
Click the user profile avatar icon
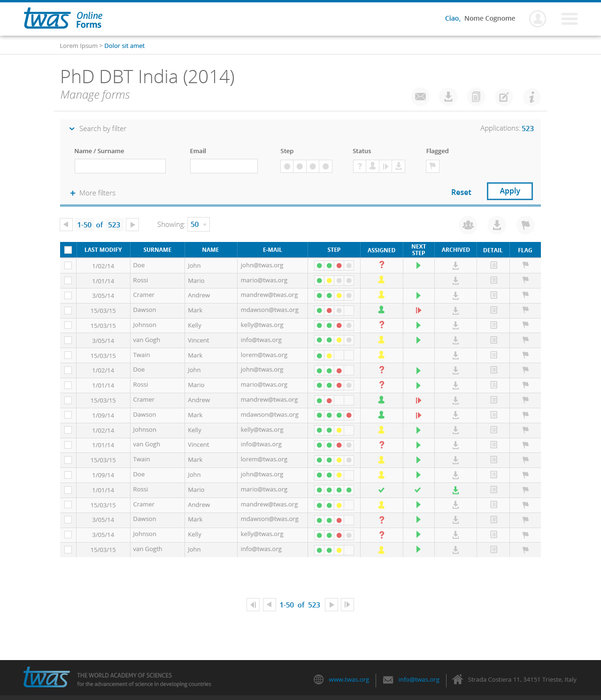(538, 19)
